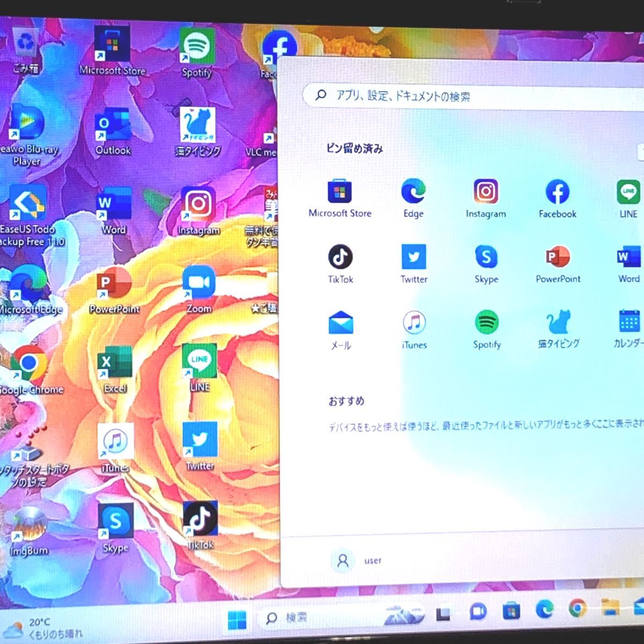The height and width of the screenshot is (644, 644).
Task: Launch Spotify from Start menu pinned apps
Action: (x=487, y=330)
